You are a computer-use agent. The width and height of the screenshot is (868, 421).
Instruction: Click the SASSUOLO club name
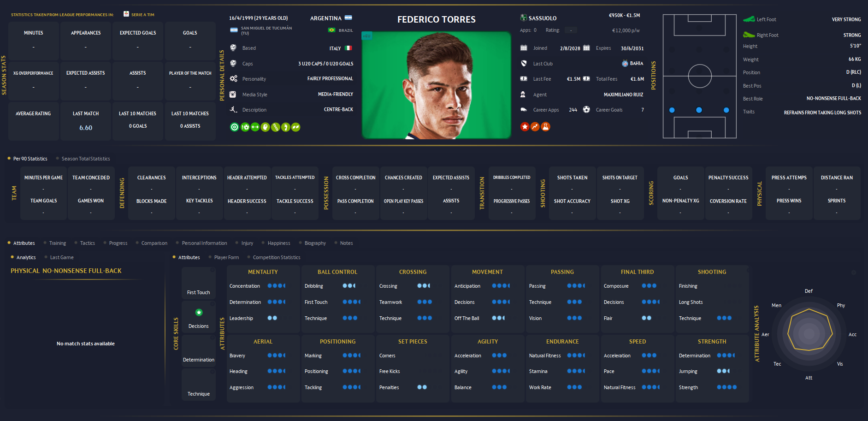(543, 18)
